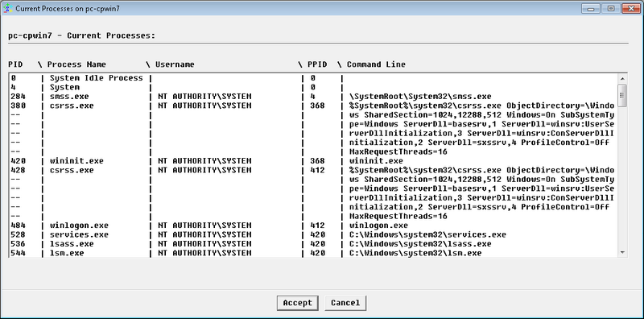The image size is (644, 319).
Task: Click the smss.exe username NT AUTHORITY\SYSTEM
Action: (x=204, y=97)
